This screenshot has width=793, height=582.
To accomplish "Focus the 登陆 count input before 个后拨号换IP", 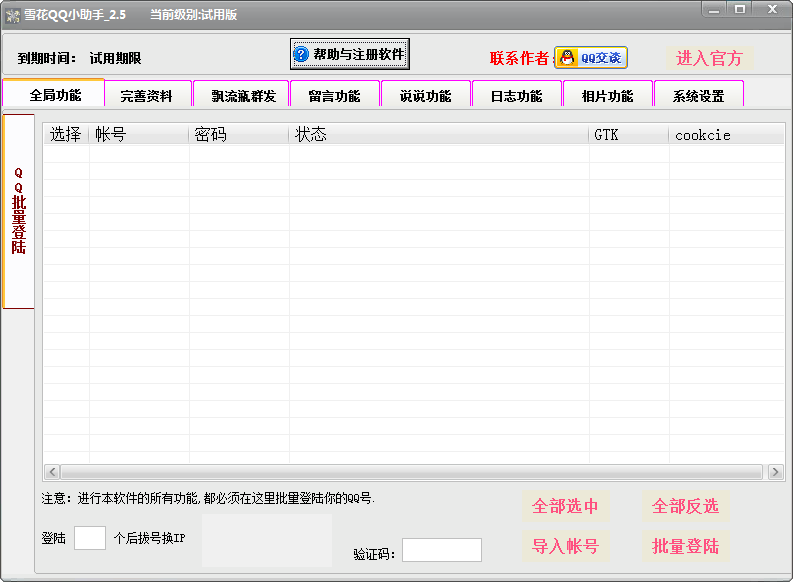I will click(x=90, y=538).
